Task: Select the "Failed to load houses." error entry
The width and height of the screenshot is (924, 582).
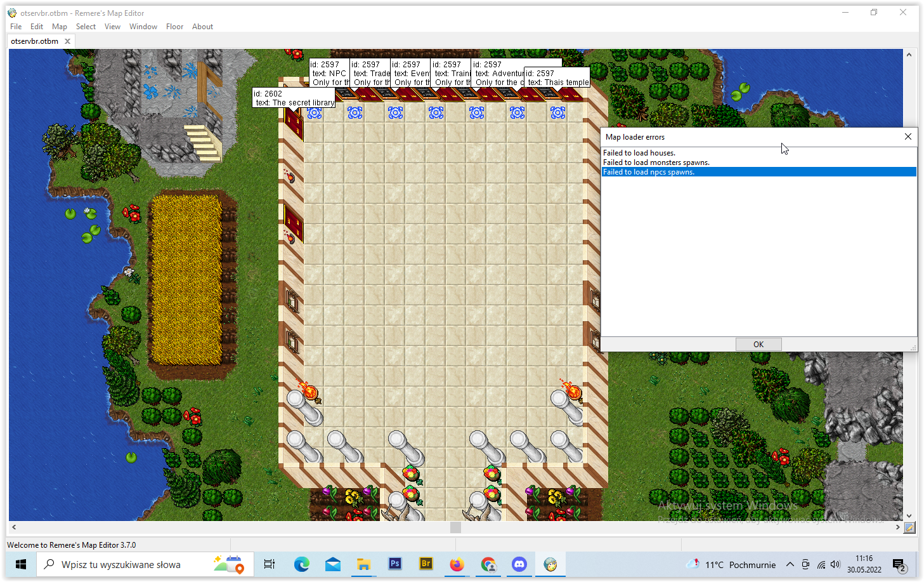Action: [x=638, y=152]
